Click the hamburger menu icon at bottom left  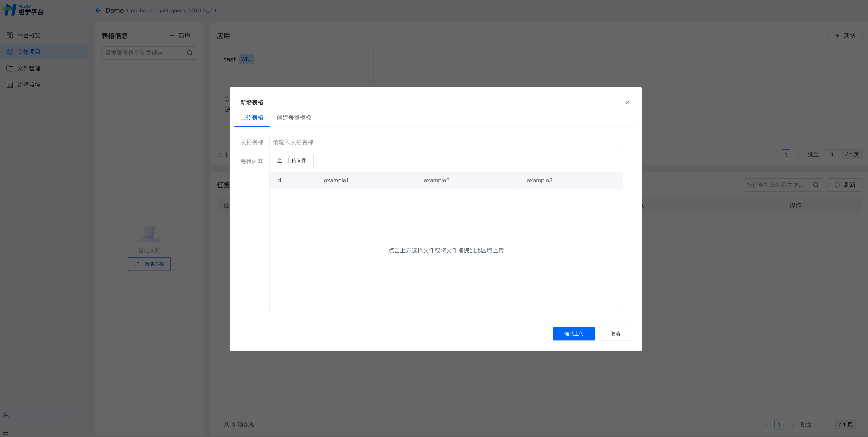[6, 432]
